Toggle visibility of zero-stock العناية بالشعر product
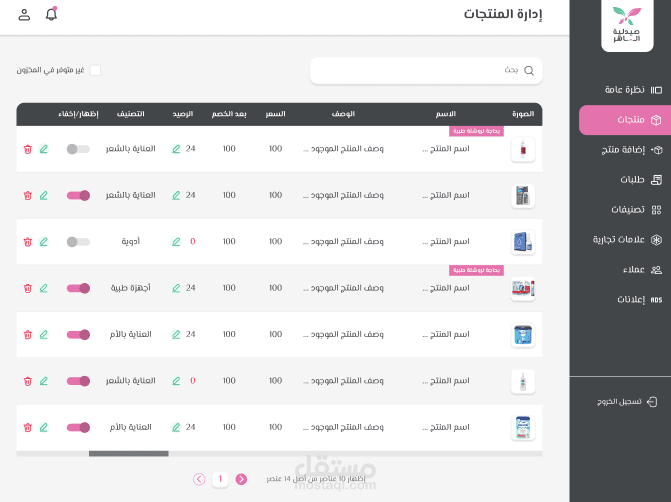671x502 pixels. click(78, 381)
